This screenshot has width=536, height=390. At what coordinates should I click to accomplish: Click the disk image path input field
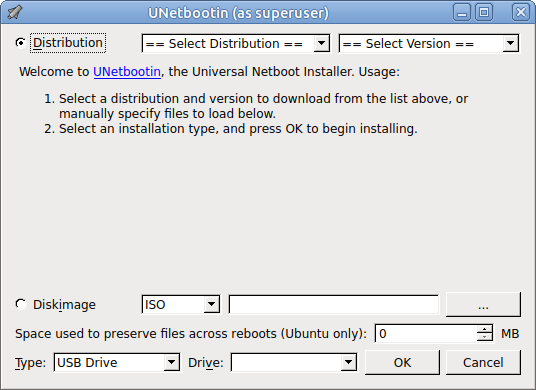(334, 304)
